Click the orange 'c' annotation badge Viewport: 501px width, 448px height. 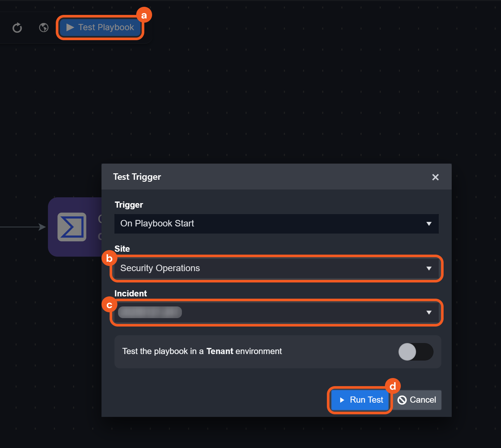click(x=109, y=305)
